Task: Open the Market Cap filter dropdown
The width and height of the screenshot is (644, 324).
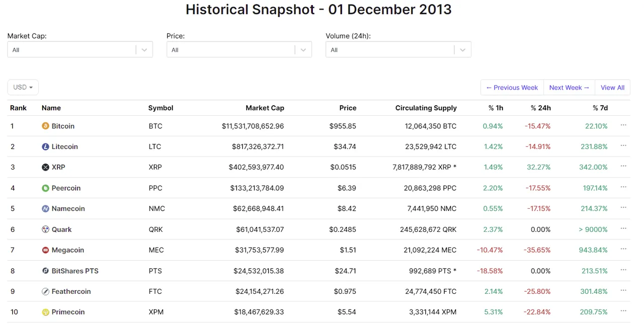Action: (80, 50)
